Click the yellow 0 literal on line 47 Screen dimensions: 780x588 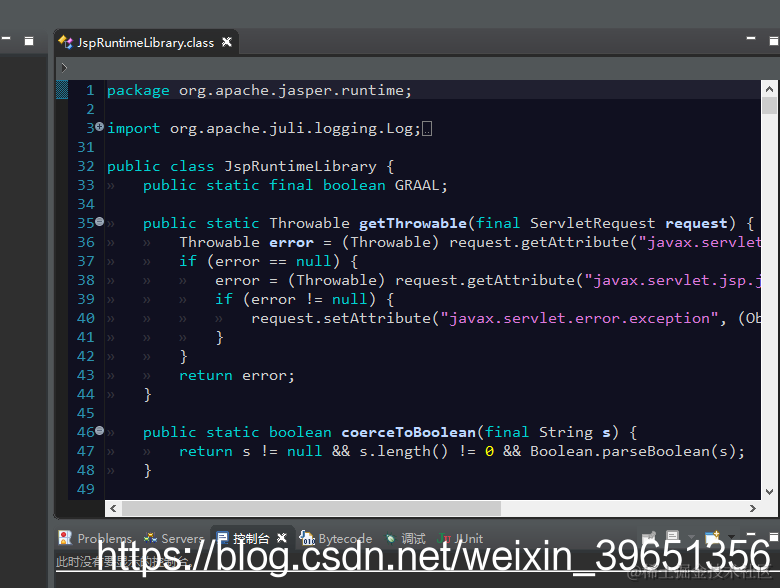[489, 451]
